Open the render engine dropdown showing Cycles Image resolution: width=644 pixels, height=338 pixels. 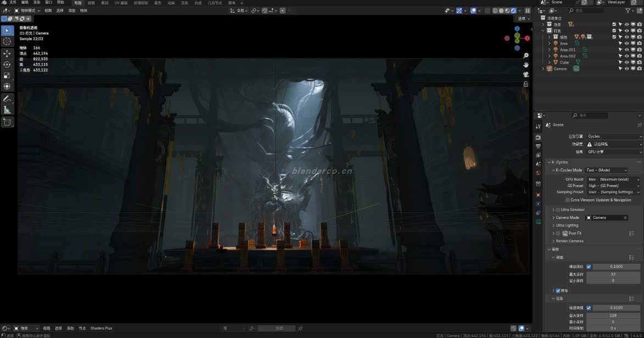(614, 136)
